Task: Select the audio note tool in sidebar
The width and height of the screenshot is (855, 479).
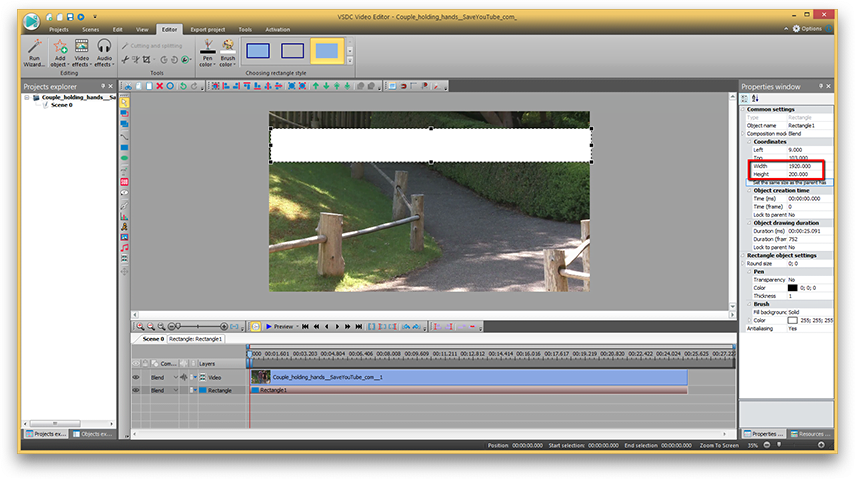Action: pos(124,248)
